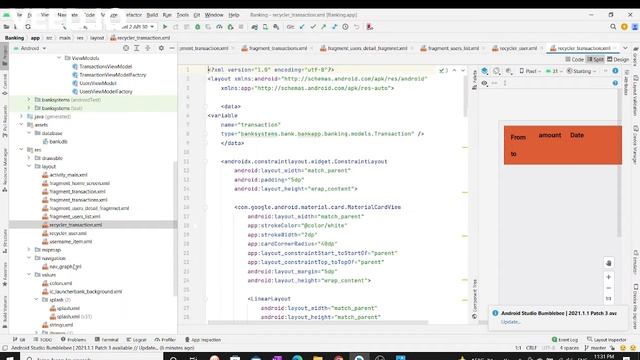Screen dimensions: 640x360
Task: Open the Run menu
Action: click(x=167, y=15)
